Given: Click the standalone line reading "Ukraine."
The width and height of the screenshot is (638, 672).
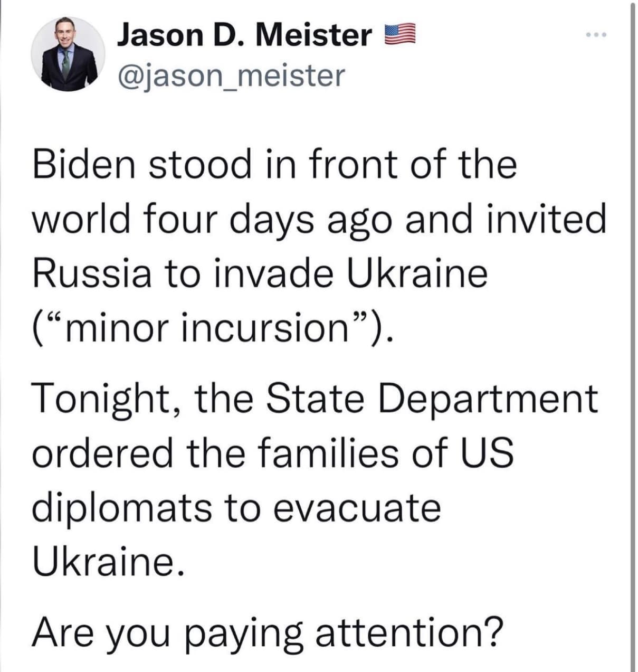Looking at the screenshot, I should [109, 562].
